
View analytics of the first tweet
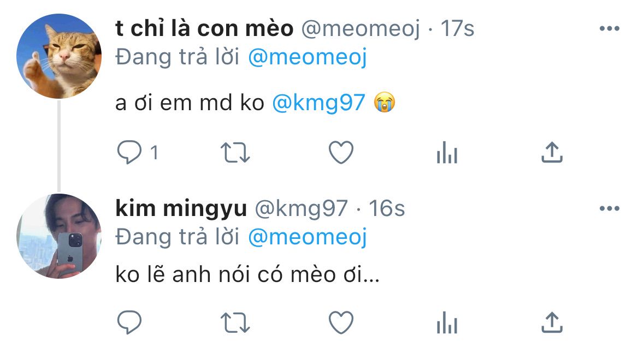[x=447, y=153]
